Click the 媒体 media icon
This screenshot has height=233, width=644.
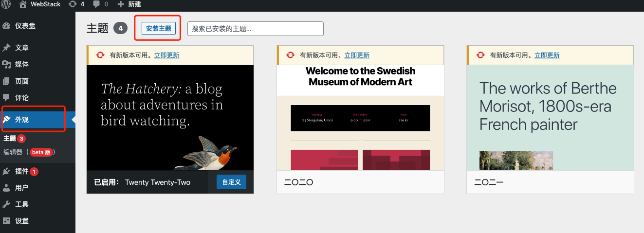coord(6,64)
